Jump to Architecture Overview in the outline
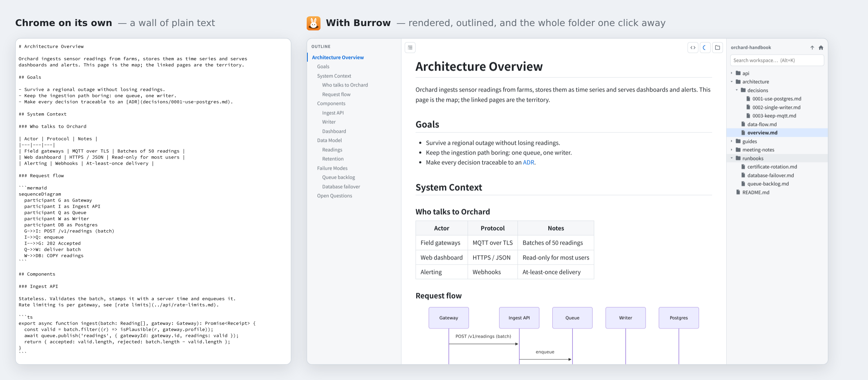This screenshot has width=868, height=380. coord(338,57)
